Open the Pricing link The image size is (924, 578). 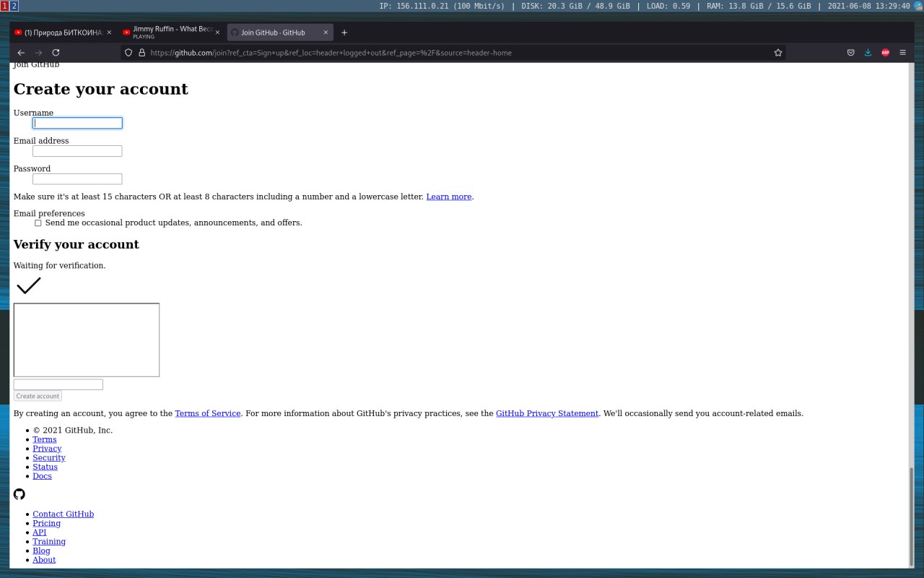46,523
